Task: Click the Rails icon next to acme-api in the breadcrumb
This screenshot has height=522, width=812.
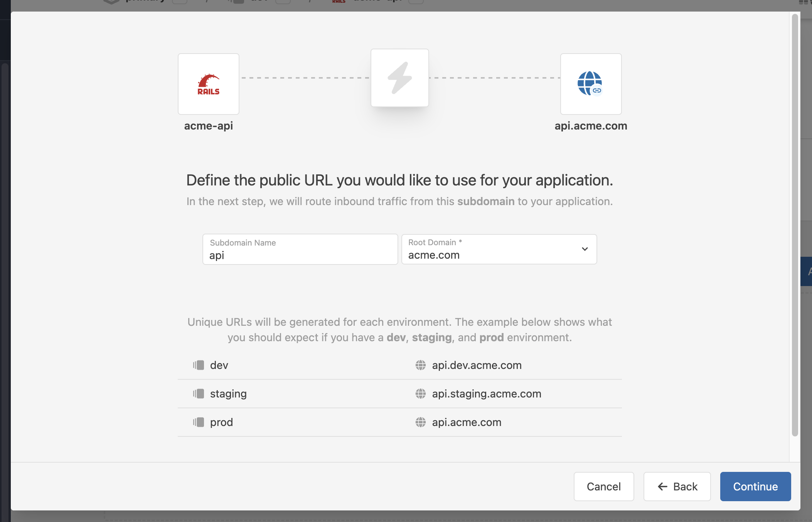Action: (339, 2)
